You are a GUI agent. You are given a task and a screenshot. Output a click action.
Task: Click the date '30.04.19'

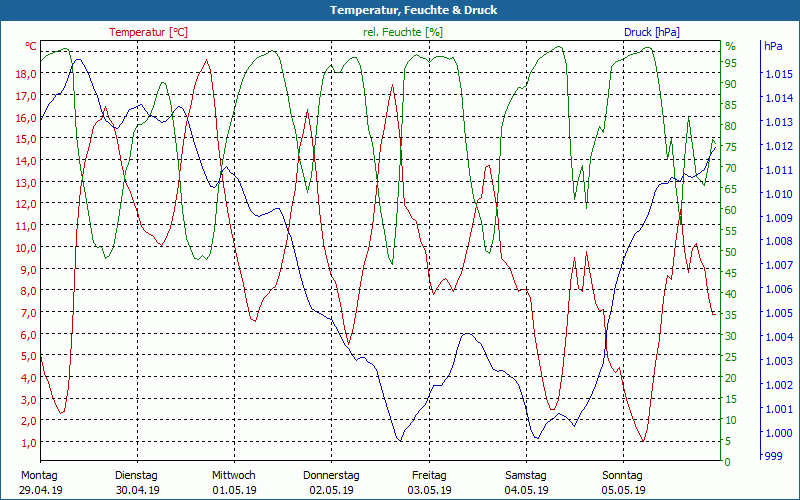tap(138, 490)
